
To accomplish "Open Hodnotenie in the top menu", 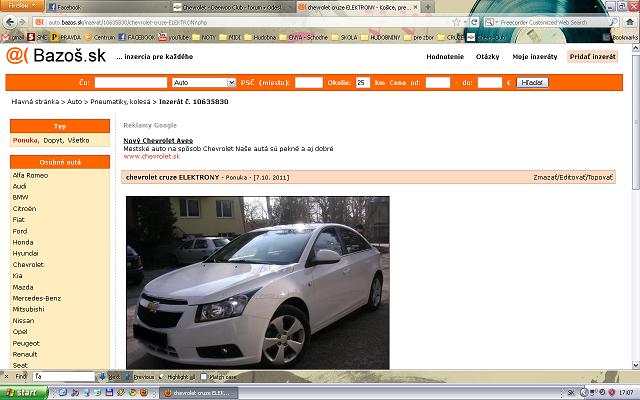I will point(445,57).
